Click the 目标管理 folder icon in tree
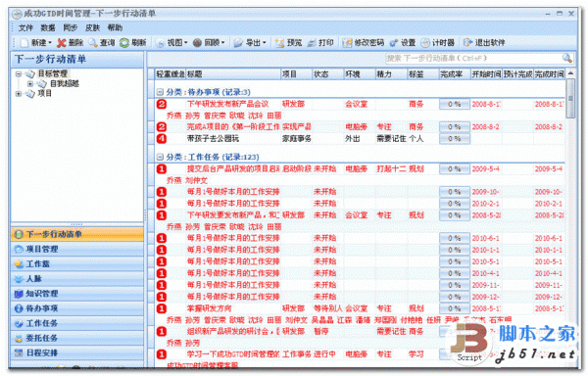The width and height of the screenshot is (588, 376). 30,73
